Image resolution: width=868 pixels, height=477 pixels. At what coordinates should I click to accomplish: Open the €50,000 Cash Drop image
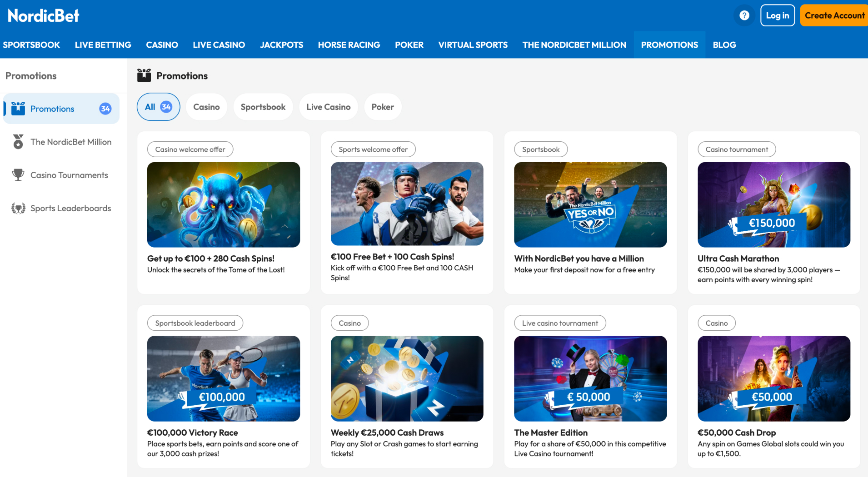774,378
